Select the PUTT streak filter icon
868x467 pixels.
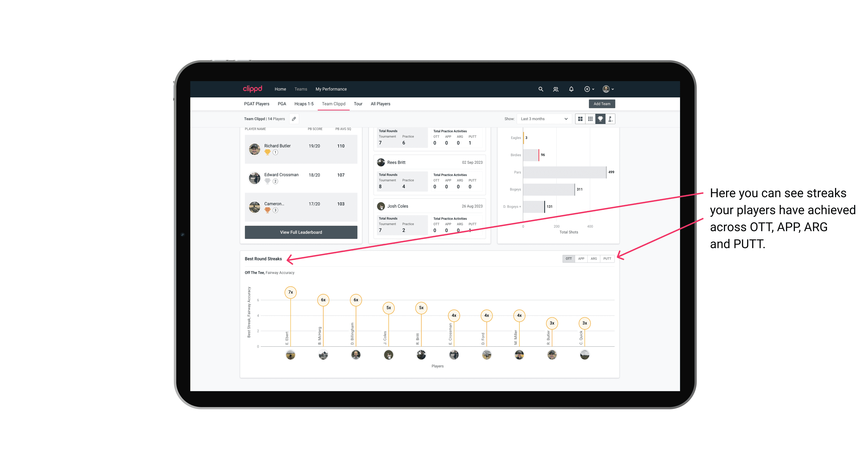tap(608, 258)
